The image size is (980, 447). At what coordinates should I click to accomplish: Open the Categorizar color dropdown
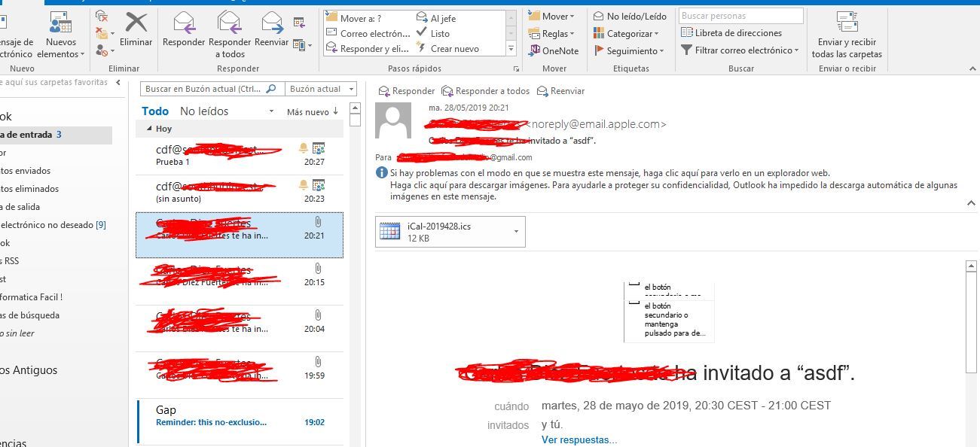[x=627, y=33]
